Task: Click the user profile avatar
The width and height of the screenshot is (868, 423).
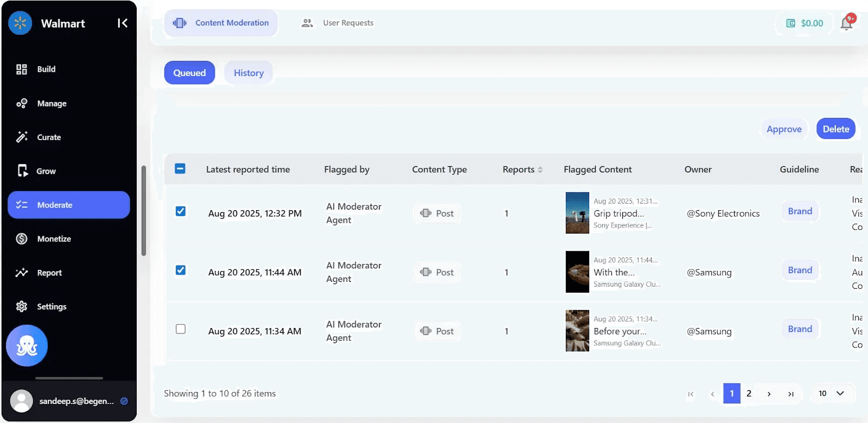Action: [22, 401]
